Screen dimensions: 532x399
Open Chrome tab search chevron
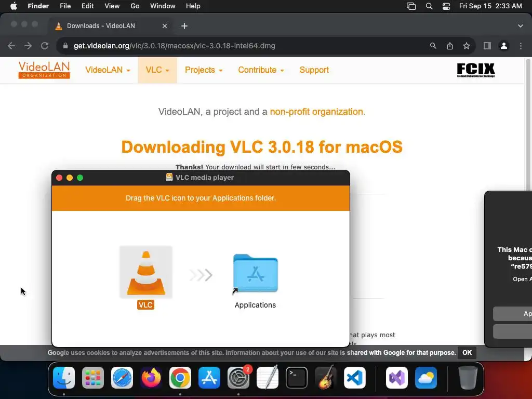coord(521,26)
